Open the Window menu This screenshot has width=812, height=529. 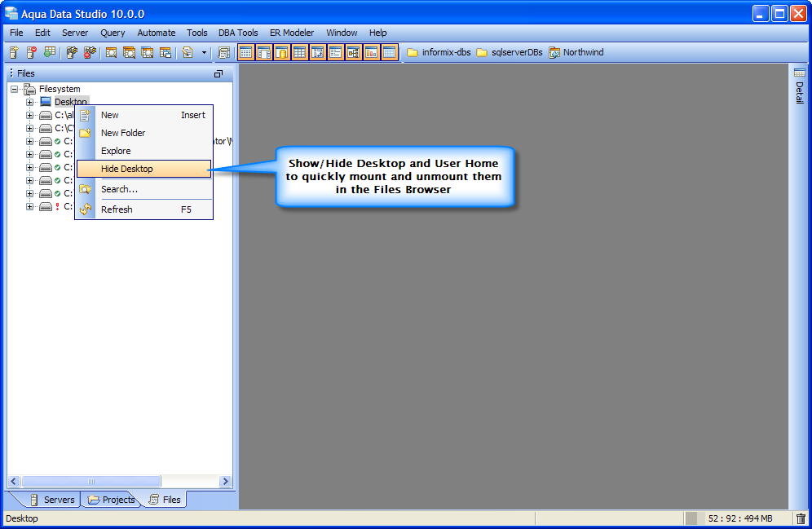(342, 33)
